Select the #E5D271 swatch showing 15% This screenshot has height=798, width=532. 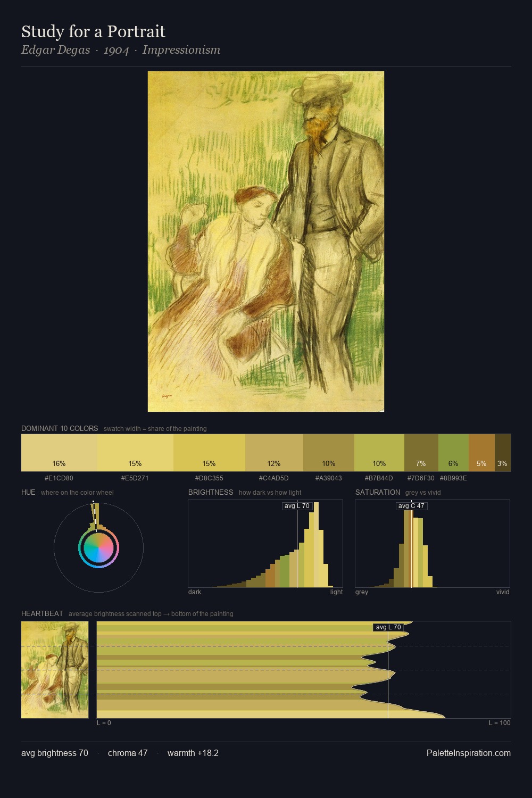tap(135, 453)
